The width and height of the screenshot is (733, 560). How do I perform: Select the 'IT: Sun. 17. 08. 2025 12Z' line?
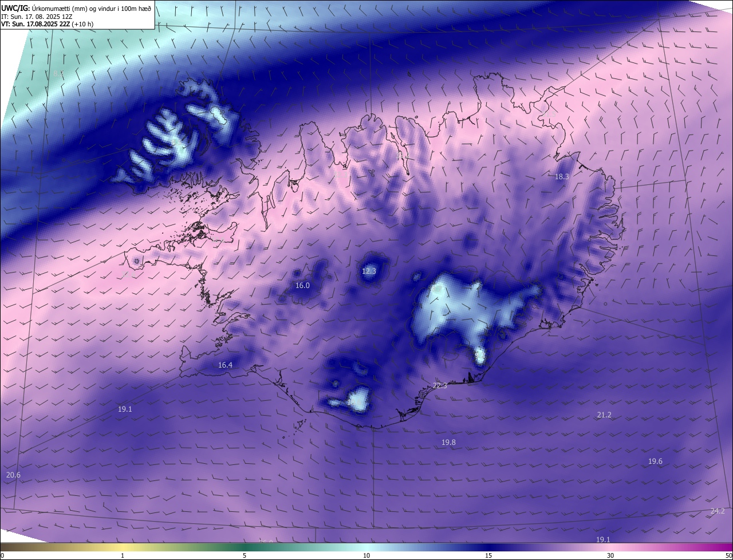[x=37, y=17]
